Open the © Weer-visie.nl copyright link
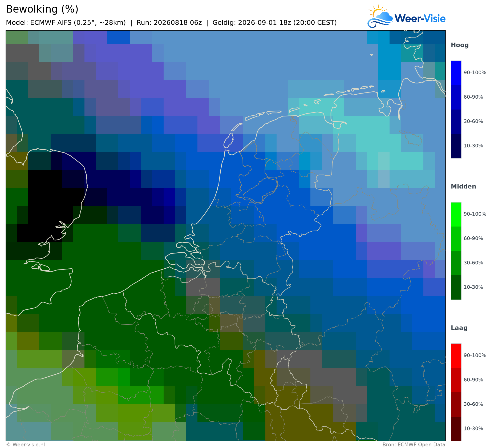 [x=26, y=445]
